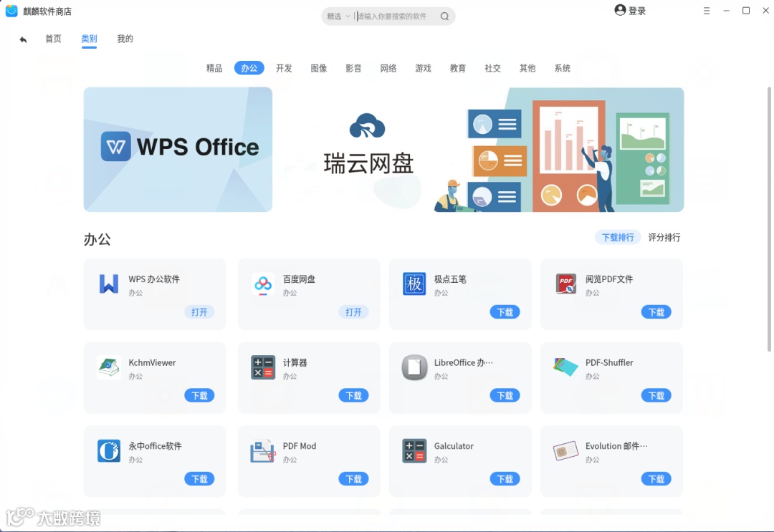Download Galculator

(505, 479)
